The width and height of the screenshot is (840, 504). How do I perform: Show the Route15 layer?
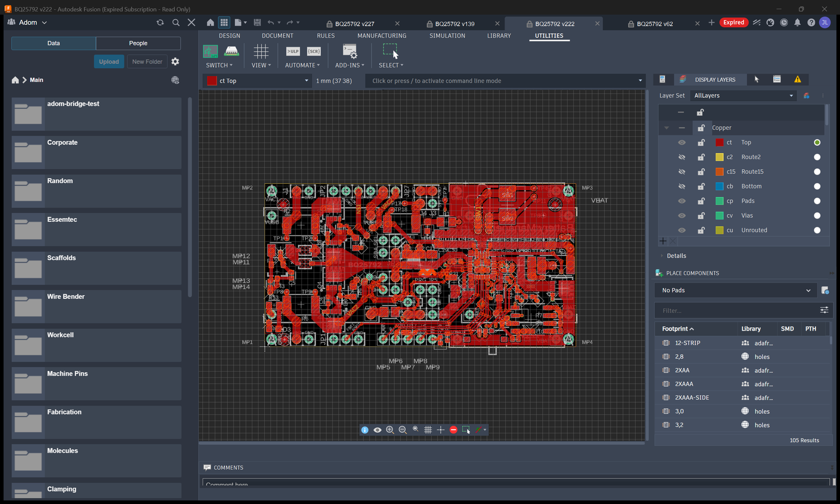click(682, 172)
